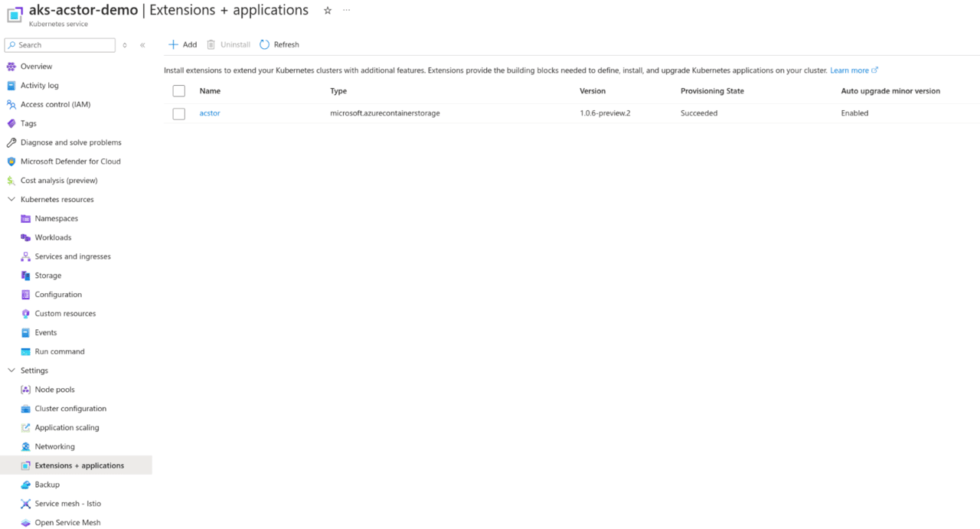The height and width of the screenshot is (529, 980).
Task: Collapse the sidebar with double-chevron icon
Action: [142, 45]
